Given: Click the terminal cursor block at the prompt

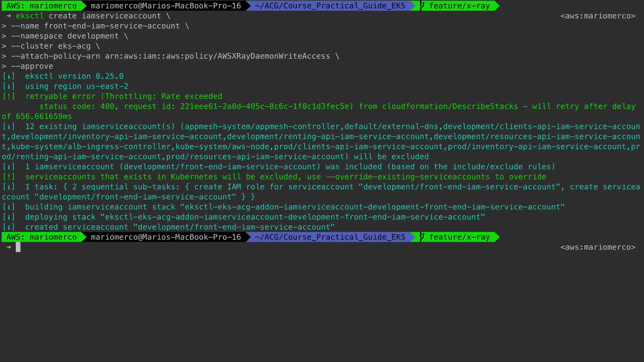Looking at the screenshot, I should pyautogui.click(x=18, y=247).
